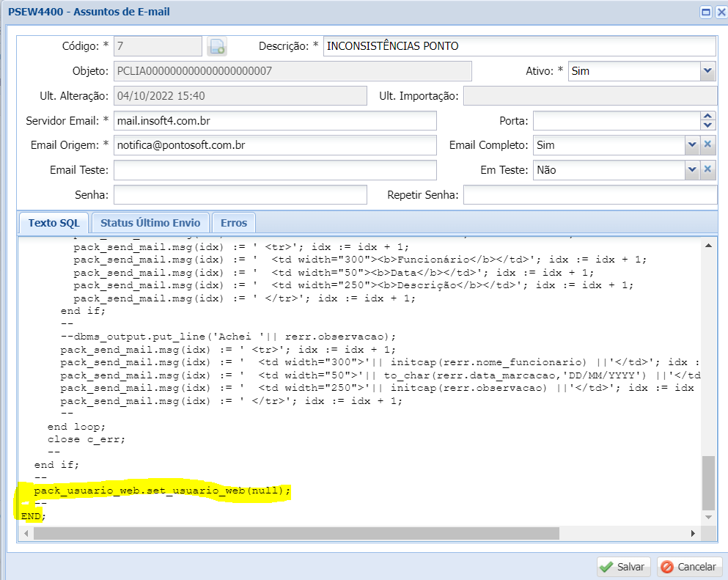Open the Status Último Envio tab
Screen dimensions: 728x580
pos(150,223)
